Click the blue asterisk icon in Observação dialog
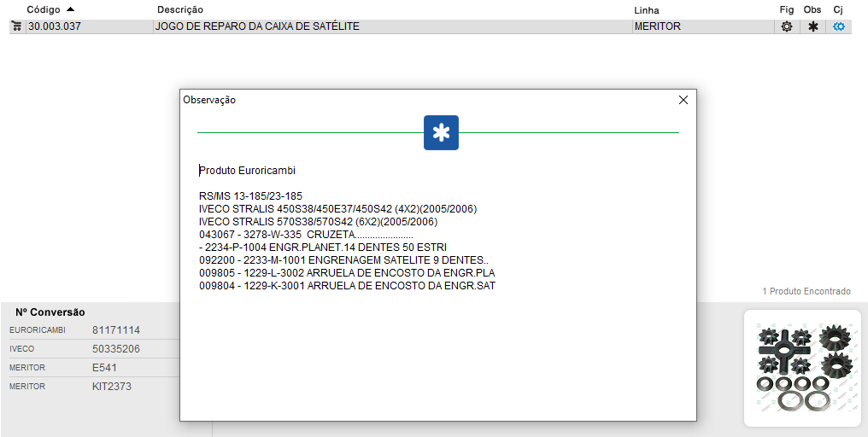This screenshot has width=868, height=437. coord(441,132)
